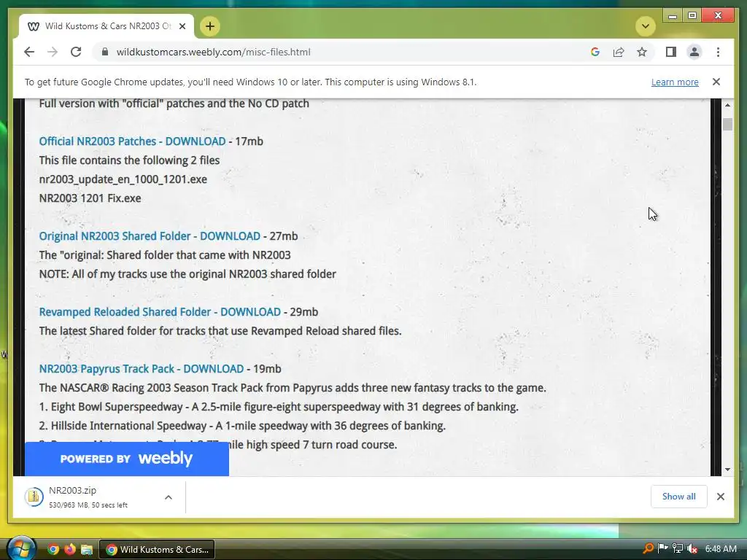Image resolution: width=747 pixels, height=560 pixels.
Task: Open network tray icon
Action: click(678, 548)
